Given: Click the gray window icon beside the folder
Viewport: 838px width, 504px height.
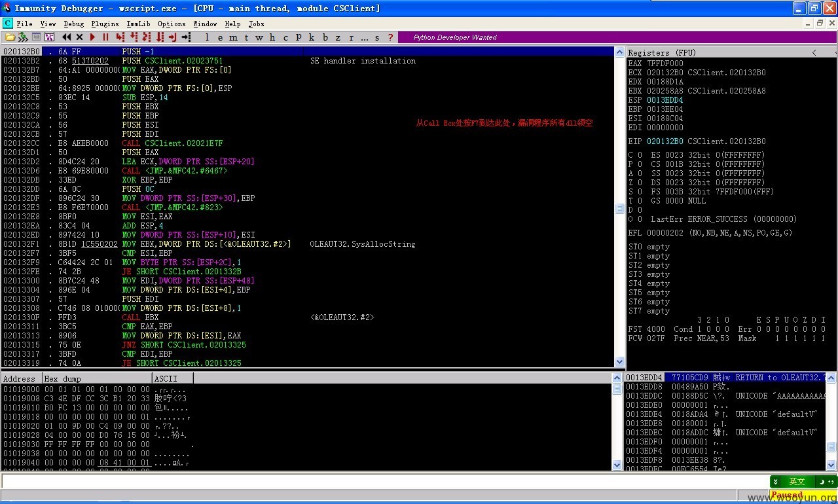Looking at the screenshot, I should pos(37,37).
